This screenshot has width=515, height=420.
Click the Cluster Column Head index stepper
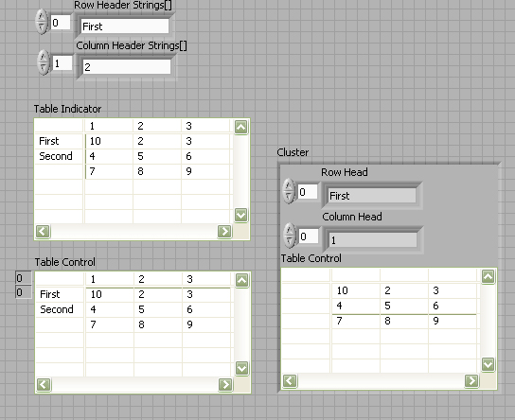click(290, 236)
